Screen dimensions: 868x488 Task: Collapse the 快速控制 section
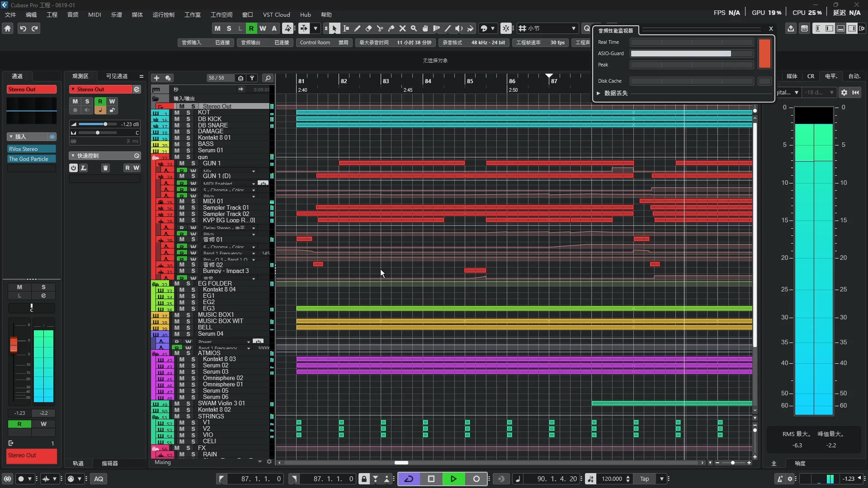pyautogui.click(x=73, y=155)
